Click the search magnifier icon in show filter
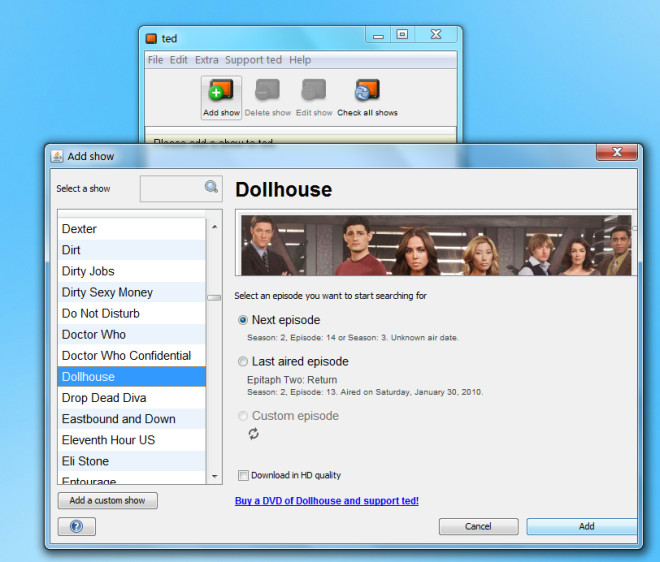 coord(211,186)
